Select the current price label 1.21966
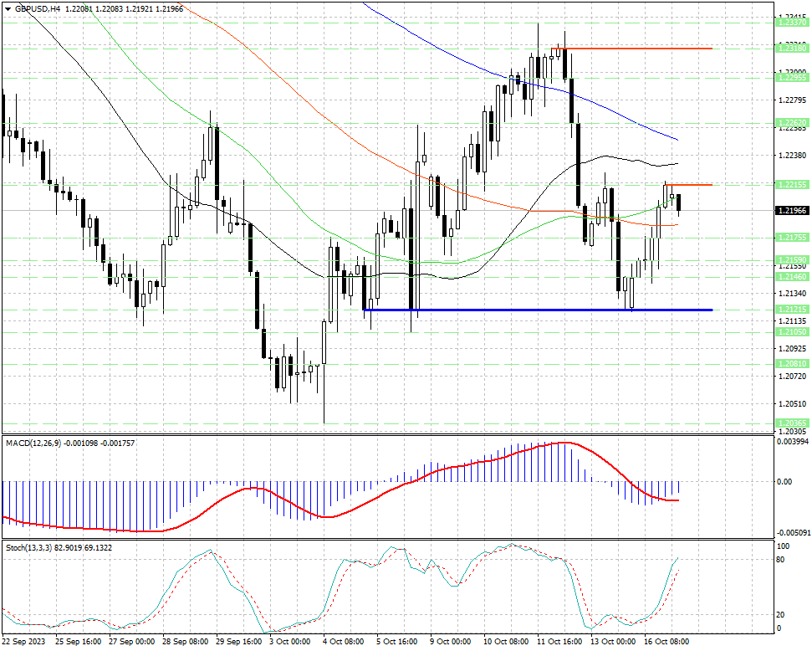Screen dimensions: 812x651 [x=792, y=210]
